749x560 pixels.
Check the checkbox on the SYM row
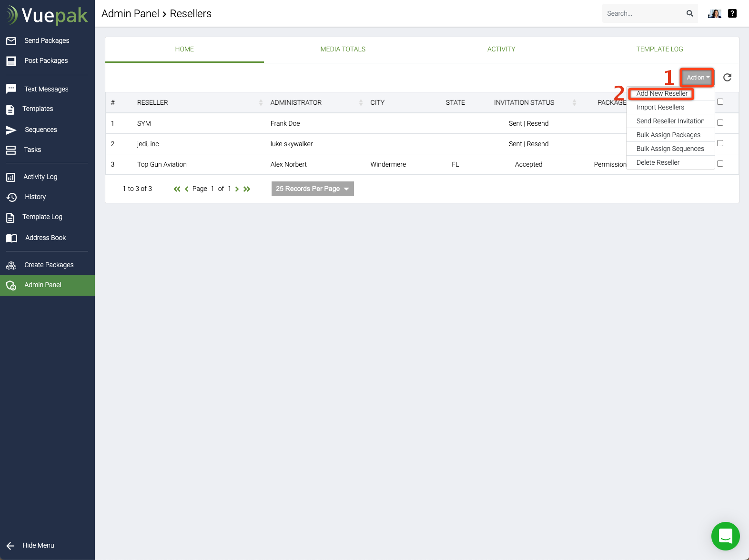coord(720,122)
